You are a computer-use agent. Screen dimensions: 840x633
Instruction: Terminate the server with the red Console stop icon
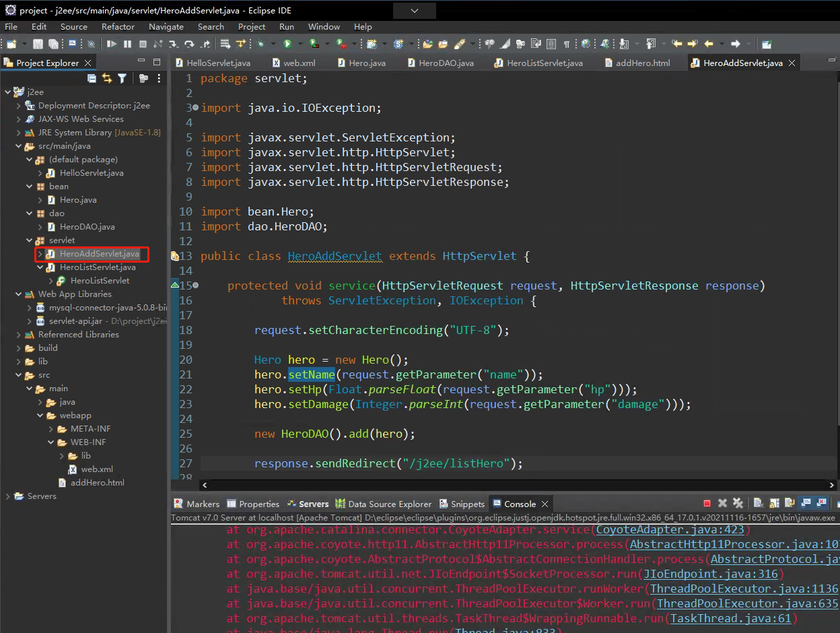[x=707, y=504]
